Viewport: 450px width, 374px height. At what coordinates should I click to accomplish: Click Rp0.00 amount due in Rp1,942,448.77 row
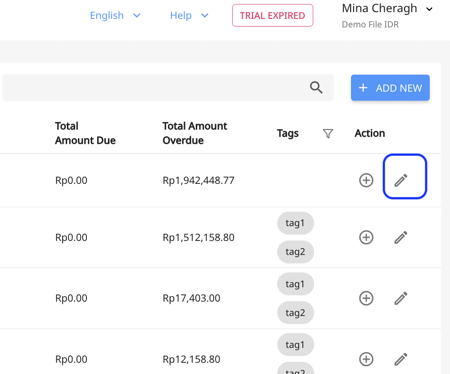tap(71, 180)
